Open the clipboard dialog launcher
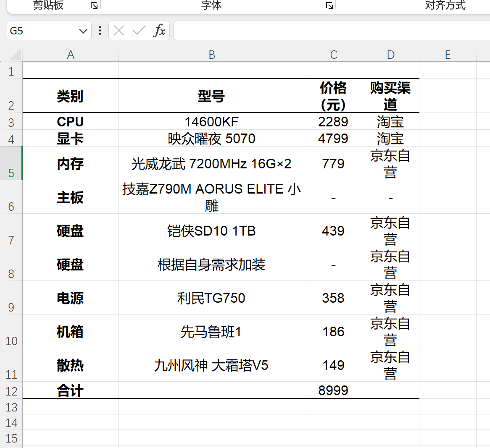Viewport: 490px width, 448px height. (94, 5)
